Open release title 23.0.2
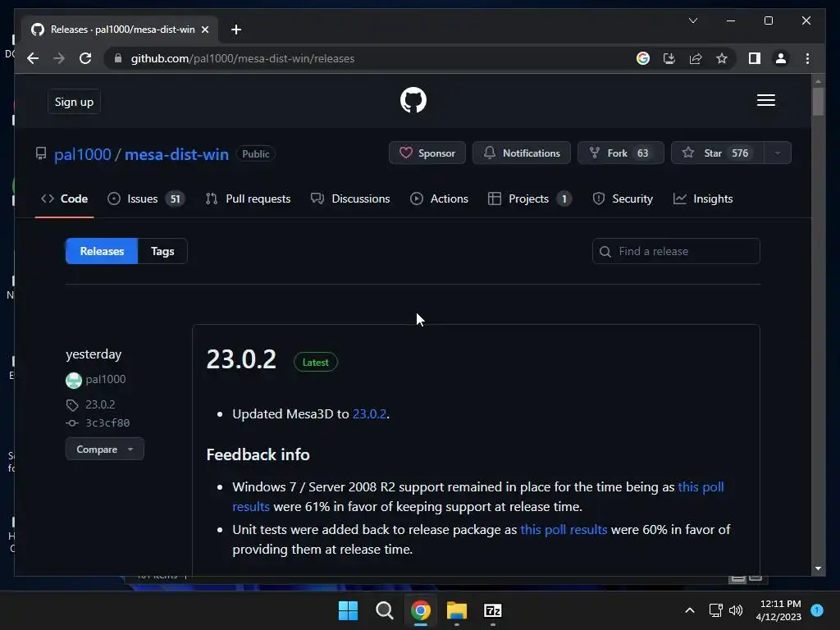Image resolution: width=840 pixels, height=630 pixels. point(241,359)
